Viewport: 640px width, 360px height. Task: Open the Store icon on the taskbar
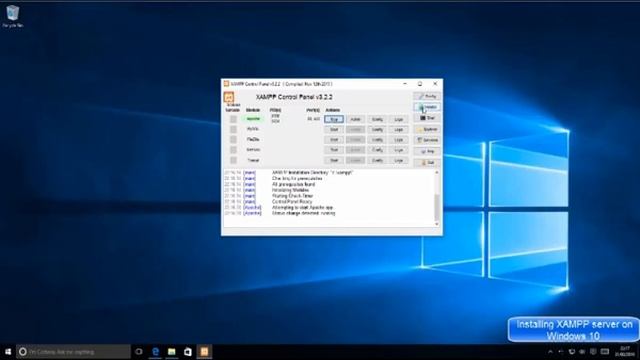click(188, 351)
